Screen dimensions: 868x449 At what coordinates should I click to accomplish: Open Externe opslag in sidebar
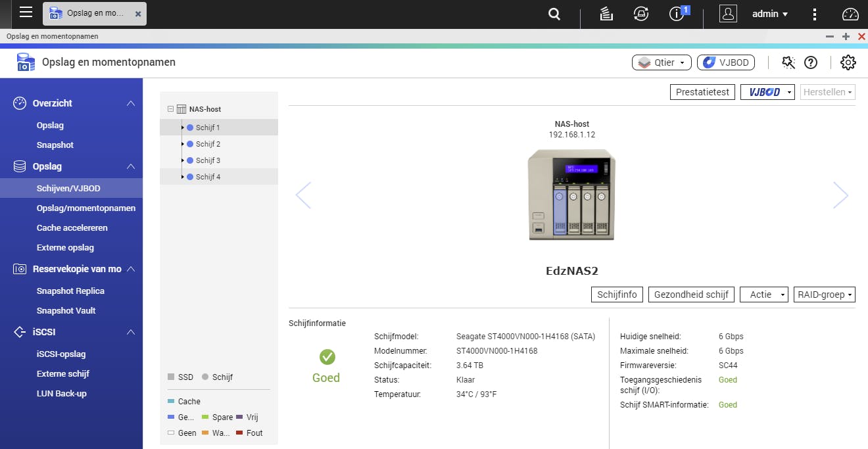click(65, 248)
